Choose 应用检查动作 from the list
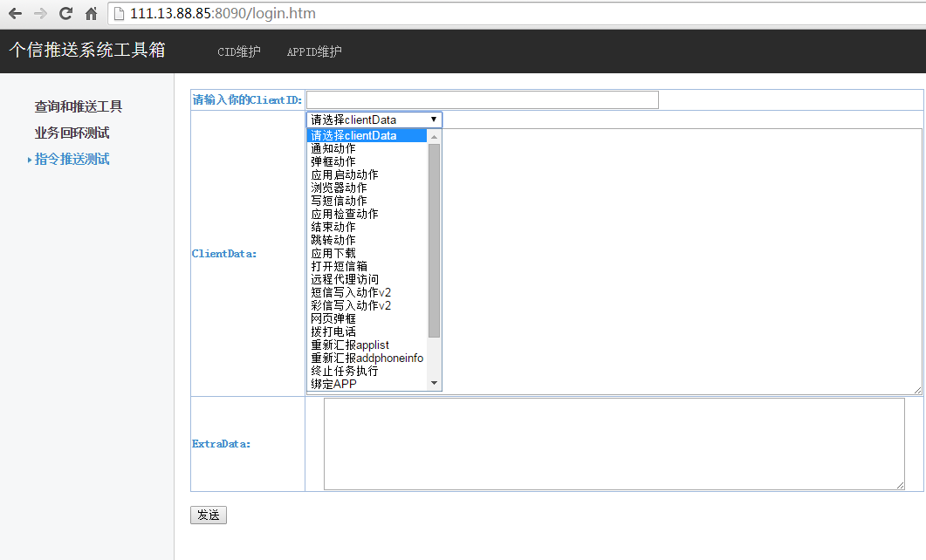 (x=367, y=215)
